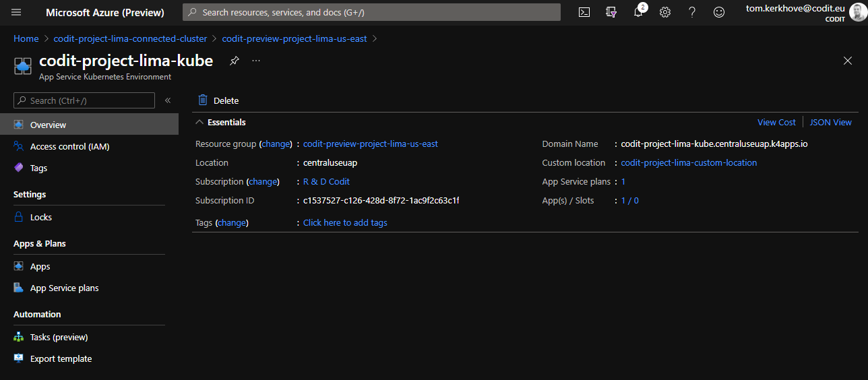This screenshot has width=868, height=380.
Task: Open the Cloud Shell icon
Action: pos(584,12)
